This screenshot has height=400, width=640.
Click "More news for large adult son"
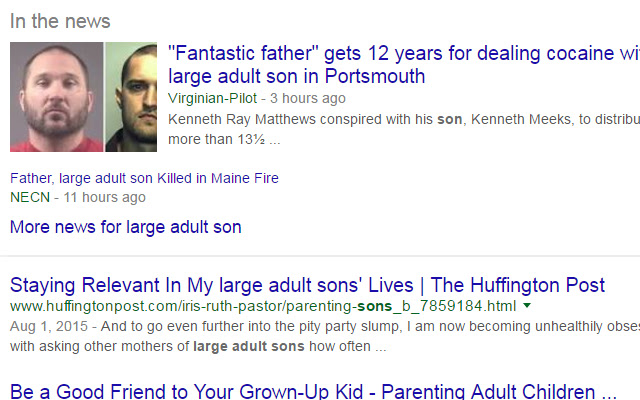125,227
